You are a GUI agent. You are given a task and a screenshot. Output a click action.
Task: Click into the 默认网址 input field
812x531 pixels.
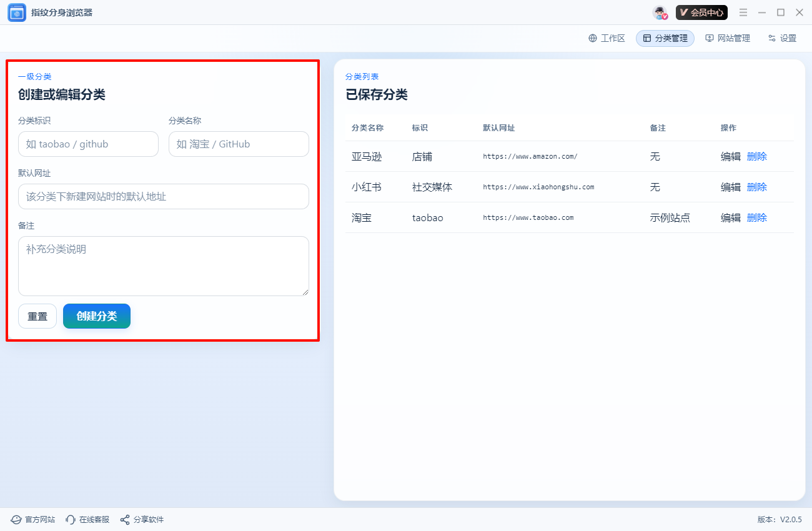[164, 196]
